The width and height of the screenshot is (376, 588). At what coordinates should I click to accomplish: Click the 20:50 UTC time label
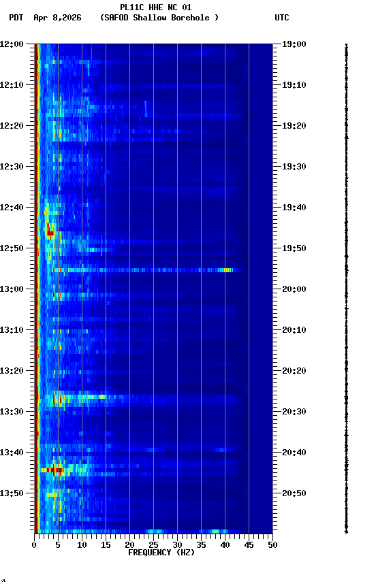294,494
